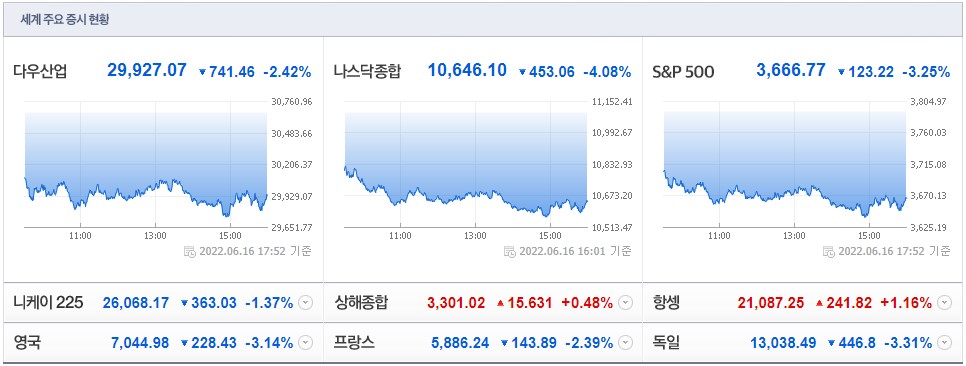
Task: Open the S&P 500 index title
Action: pos(683,72)
